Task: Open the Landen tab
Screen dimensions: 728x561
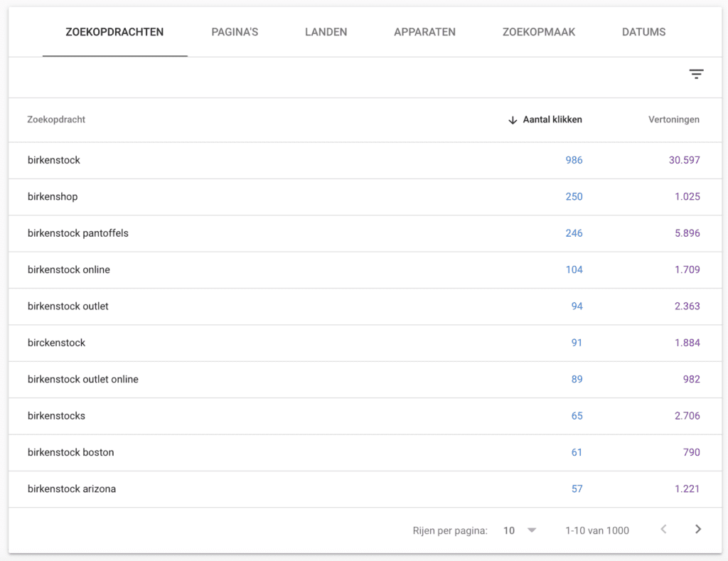Action: (326, 32)
